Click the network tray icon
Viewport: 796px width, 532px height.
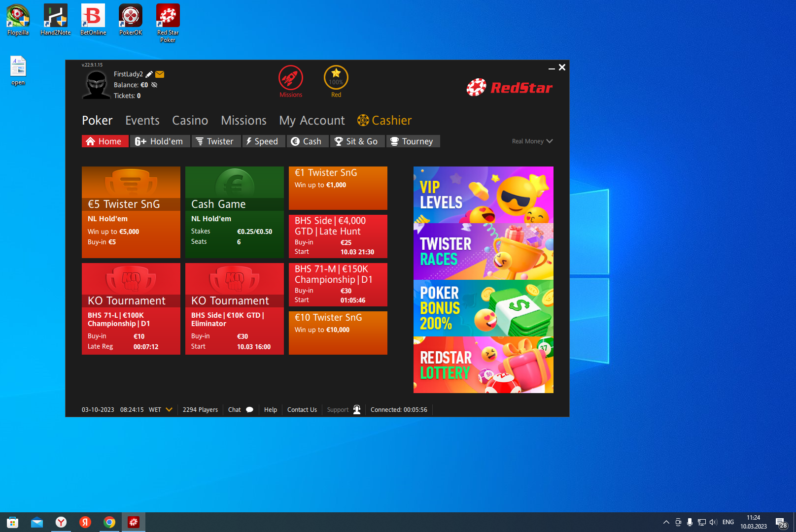point(702,522)
